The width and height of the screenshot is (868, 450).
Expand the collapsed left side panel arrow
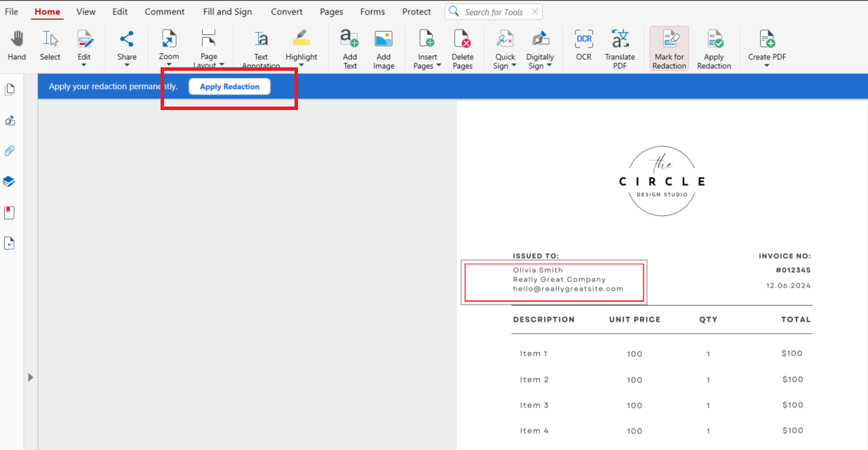[30, 377]
